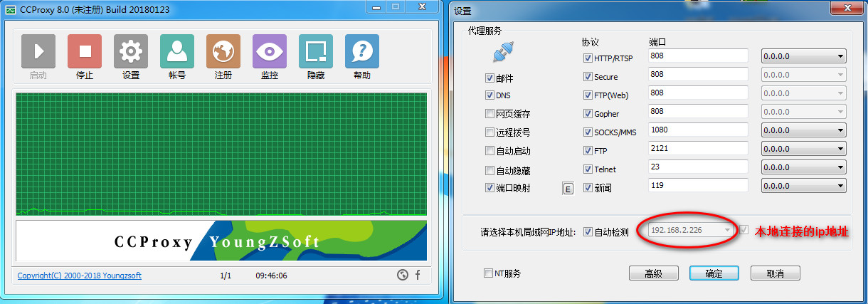
Task: Click the round update icon in status bar
Action: coord(403,275)
